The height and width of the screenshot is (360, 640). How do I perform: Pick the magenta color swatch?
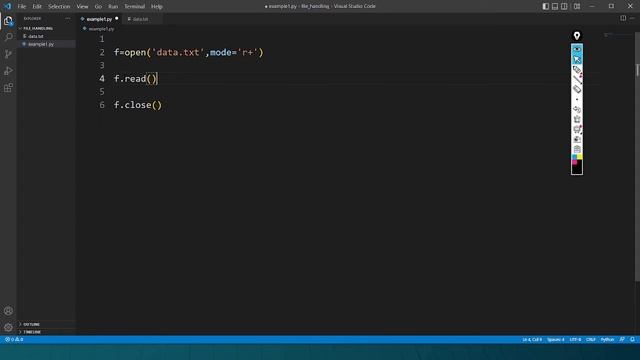tap(574, 162)
